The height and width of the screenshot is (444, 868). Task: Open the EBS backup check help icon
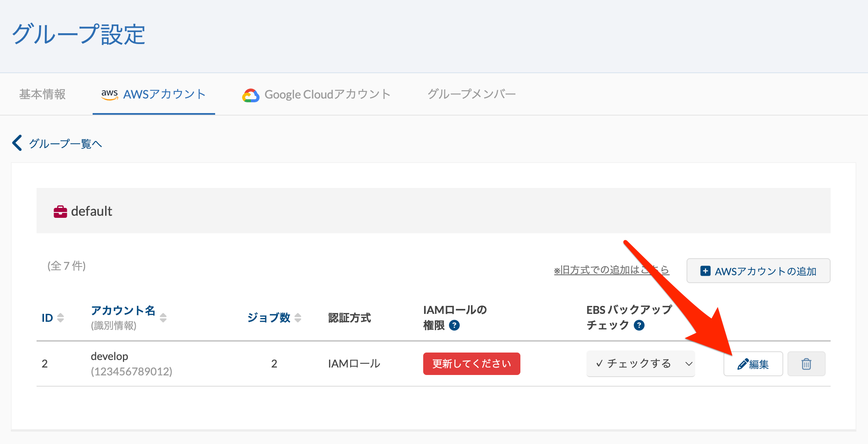[x=639, y=325]
